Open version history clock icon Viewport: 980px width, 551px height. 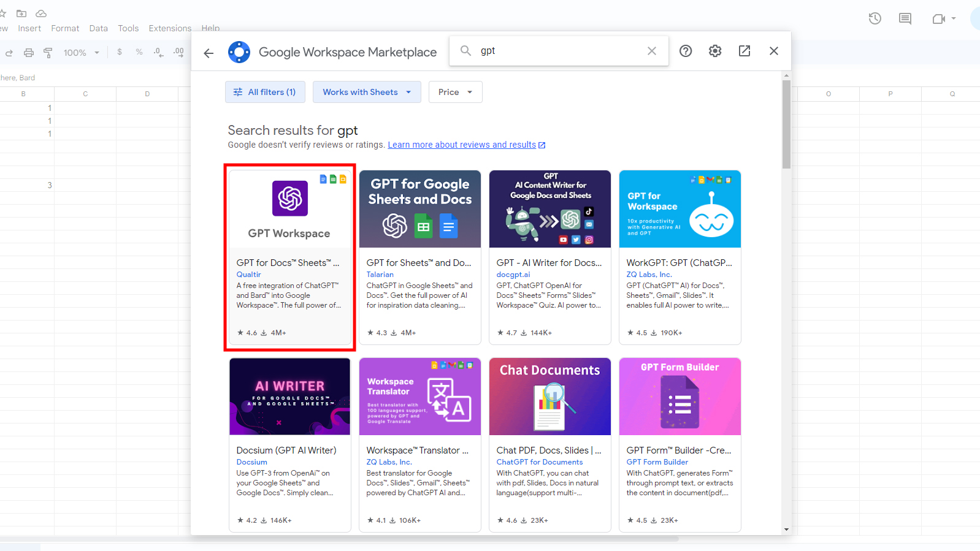tap(875, 18)
